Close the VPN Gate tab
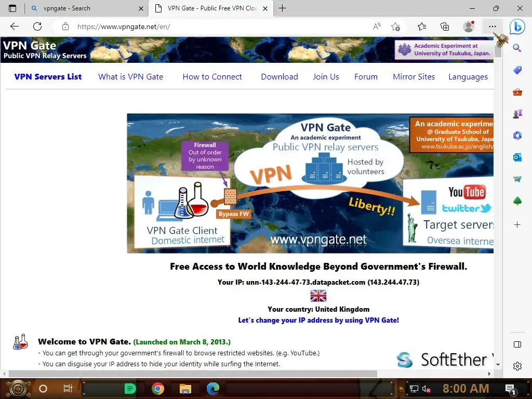The image size is (532, 399). [265, 8]
